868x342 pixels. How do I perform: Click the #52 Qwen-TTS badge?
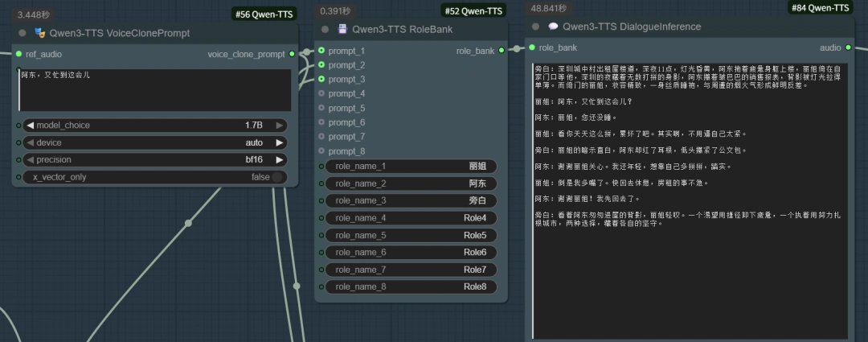(474, 10)
